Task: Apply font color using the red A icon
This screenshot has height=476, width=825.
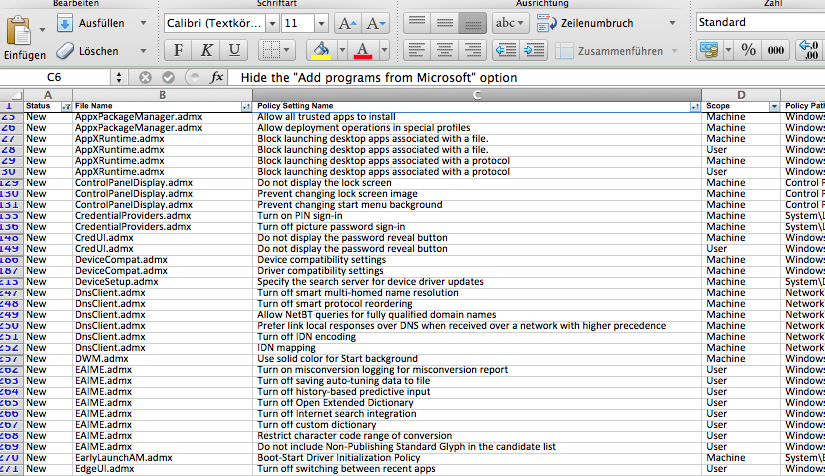Action: pyautogui.click(x=363, y=50)
